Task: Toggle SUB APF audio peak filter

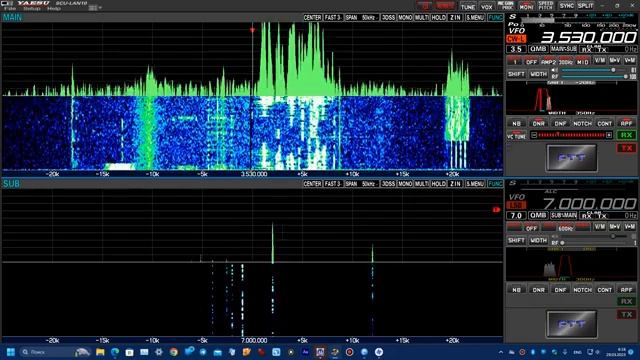Action: point(627,289)
